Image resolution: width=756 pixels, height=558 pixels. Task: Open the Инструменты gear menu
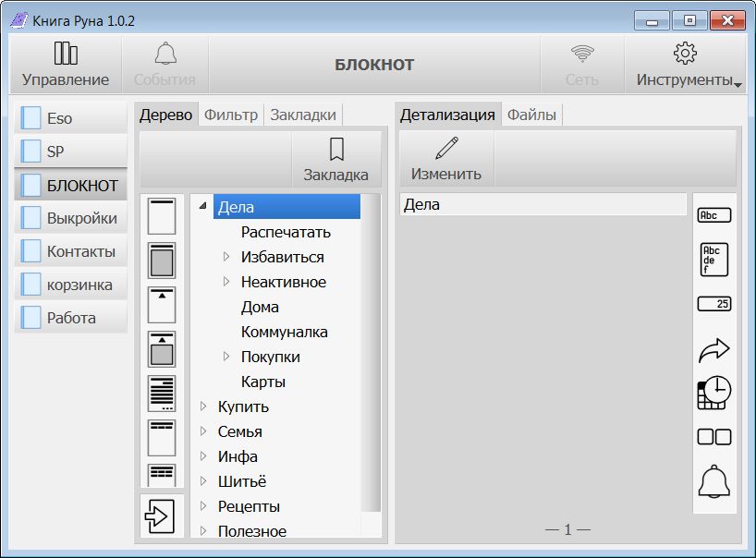[x=685, y=65]
